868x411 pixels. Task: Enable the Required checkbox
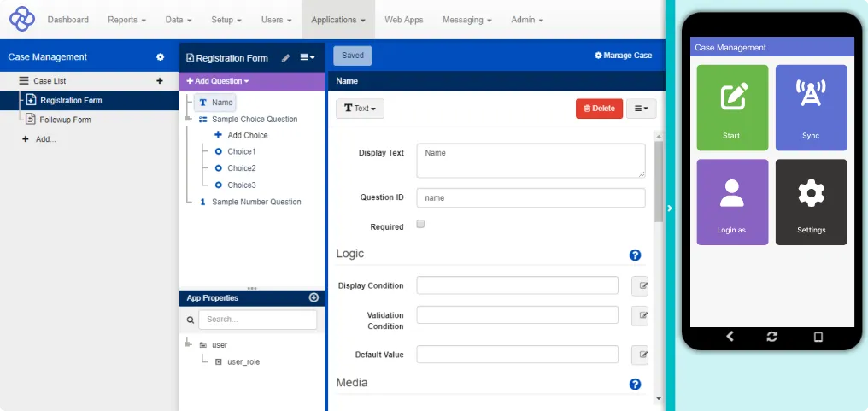pyautogui.click(x=420, y=225)
